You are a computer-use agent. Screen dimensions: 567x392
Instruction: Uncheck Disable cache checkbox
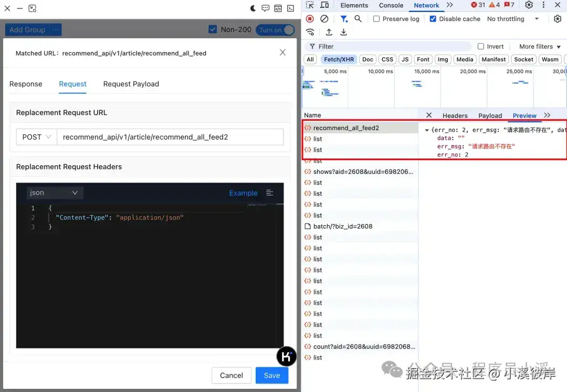point(433,19)
